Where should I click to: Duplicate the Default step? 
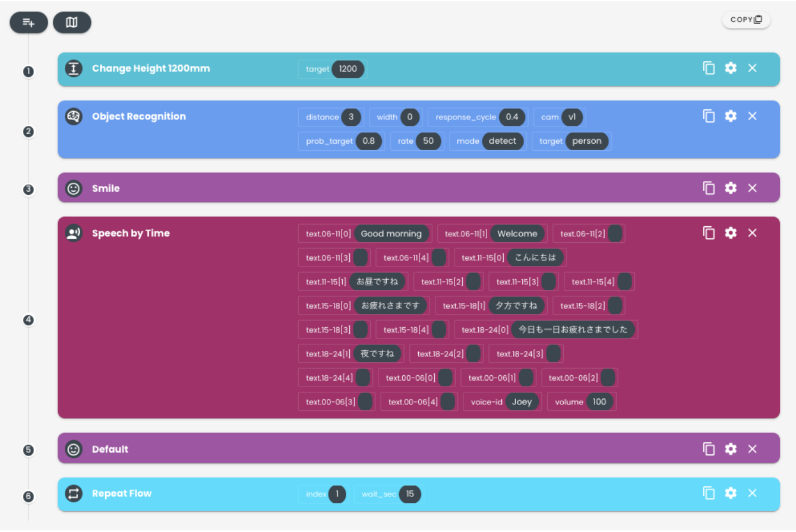click(x=709, y=449)
